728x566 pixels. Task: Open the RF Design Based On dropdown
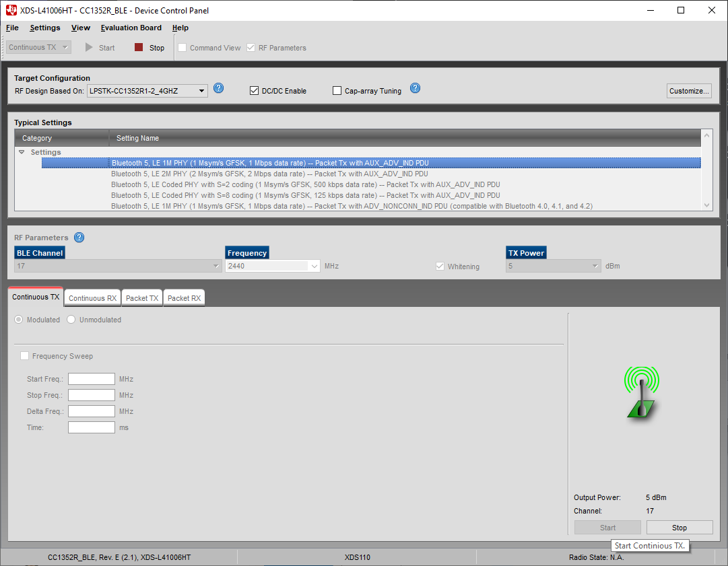(147, 91)
